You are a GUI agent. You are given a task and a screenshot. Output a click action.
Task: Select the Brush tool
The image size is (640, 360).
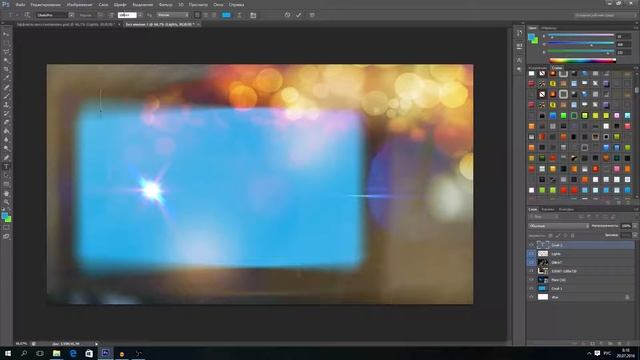click(x=6, y=96)
